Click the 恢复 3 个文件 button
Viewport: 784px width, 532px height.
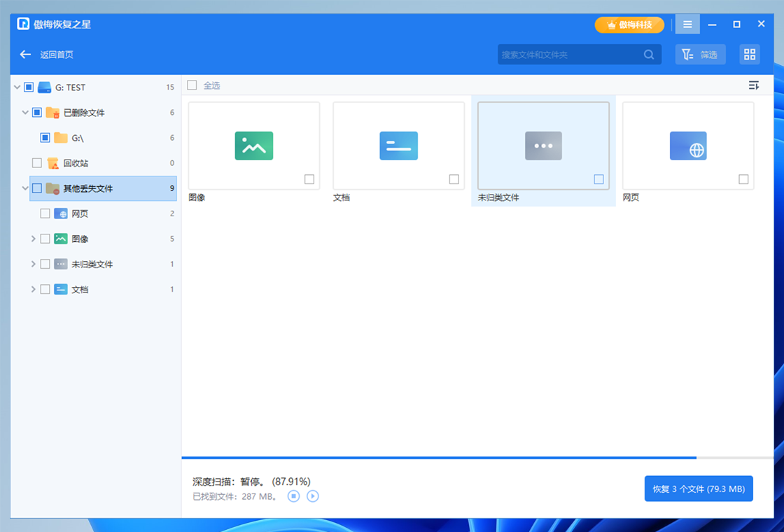[x=698, y=489]
